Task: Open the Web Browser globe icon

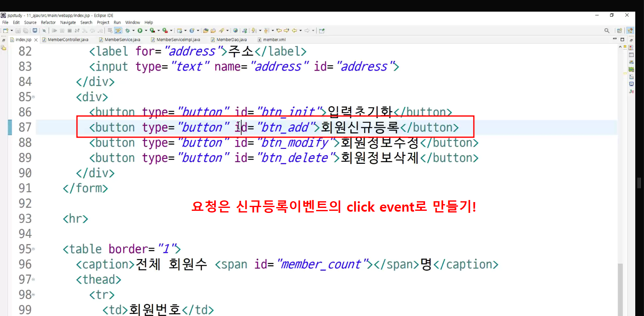Action: 235,30
